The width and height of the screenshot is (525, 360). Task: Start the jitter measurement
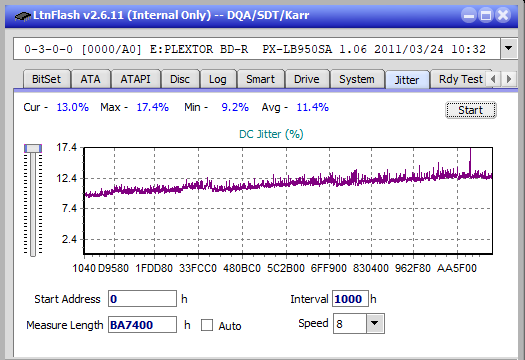[x=470, y=110]
